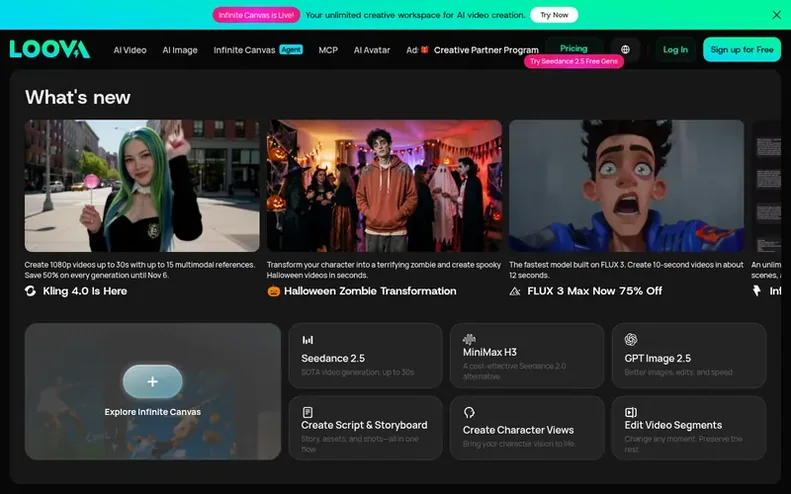The image size is (791, 494).
Task: Click the Infinite Canvas is Live! badge
Action: 256,15
